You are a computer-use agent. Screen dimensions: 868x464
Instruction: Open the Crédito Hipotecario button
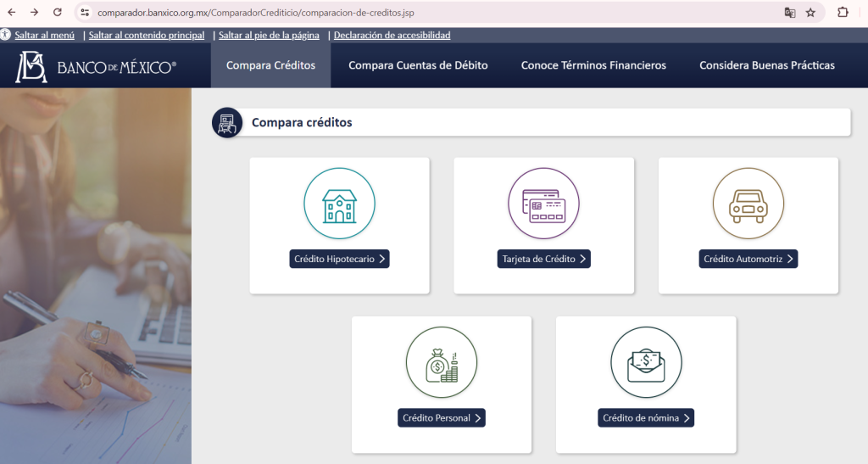point(339,259)
